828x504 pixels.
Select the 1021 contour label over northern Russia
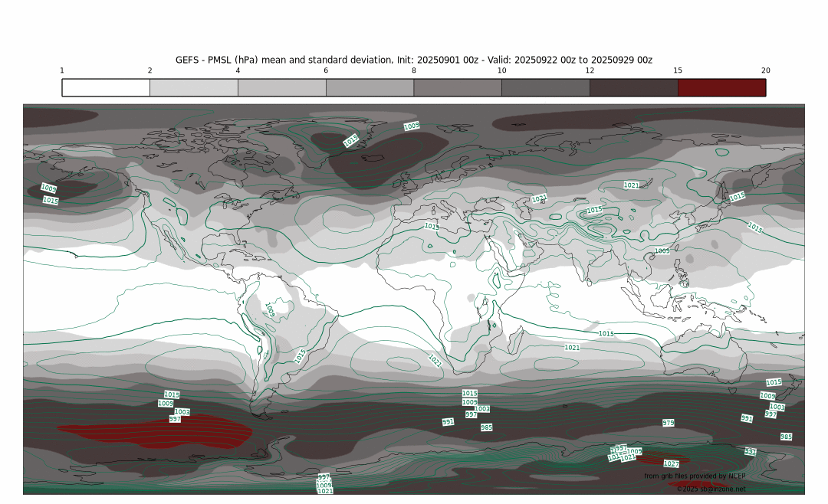pyautogui.click(x=631, y=185)
